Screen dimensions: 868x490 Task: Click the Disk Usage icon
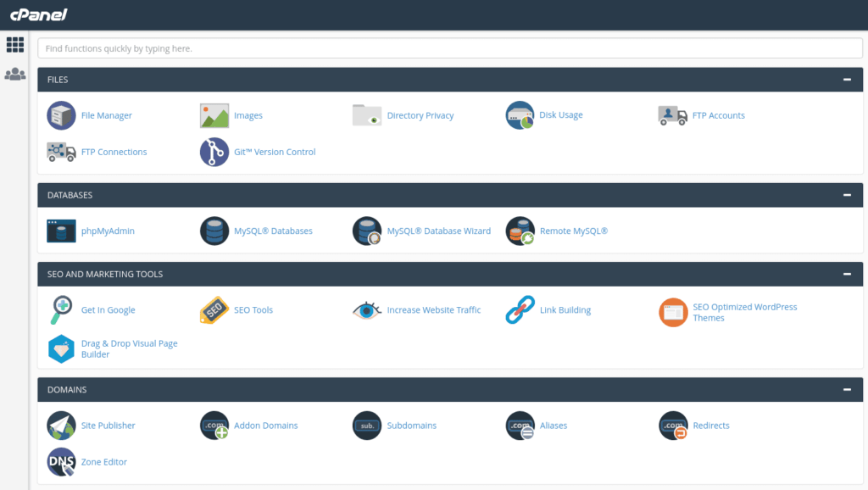click(520, 115)
